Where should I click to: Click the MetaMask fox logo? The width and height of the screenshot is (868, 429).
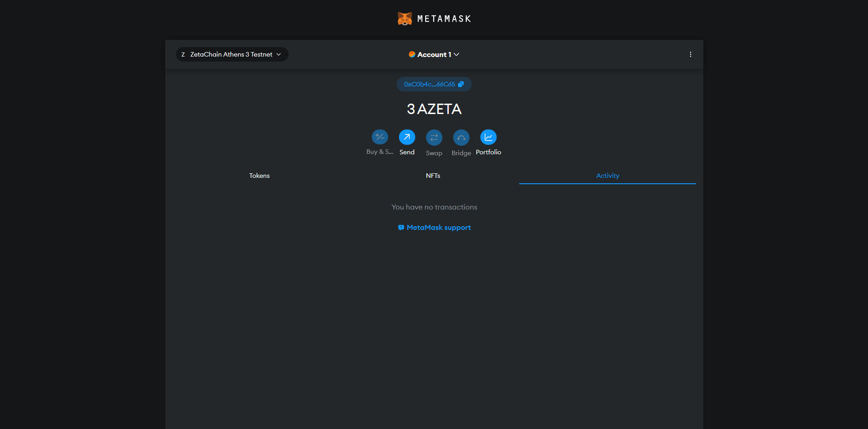click(404, 19)
